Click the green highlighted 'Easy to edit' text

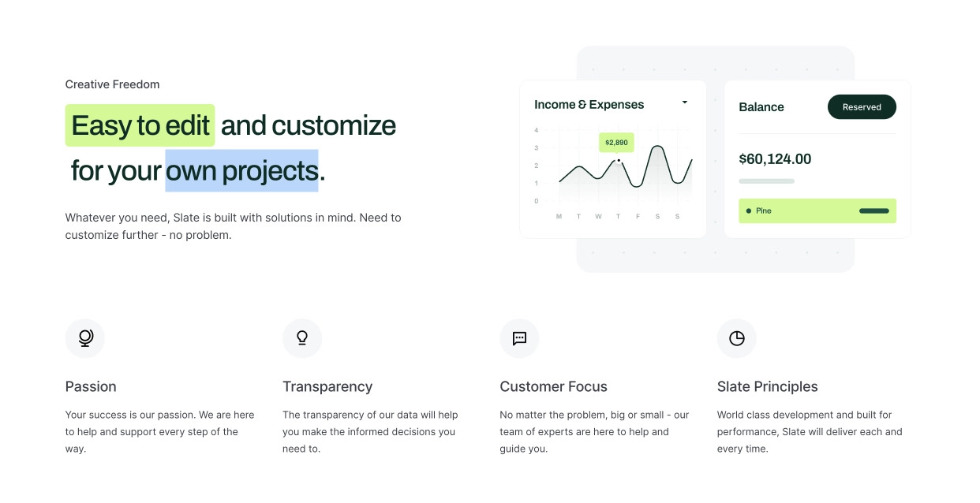[x=140, y=125]
